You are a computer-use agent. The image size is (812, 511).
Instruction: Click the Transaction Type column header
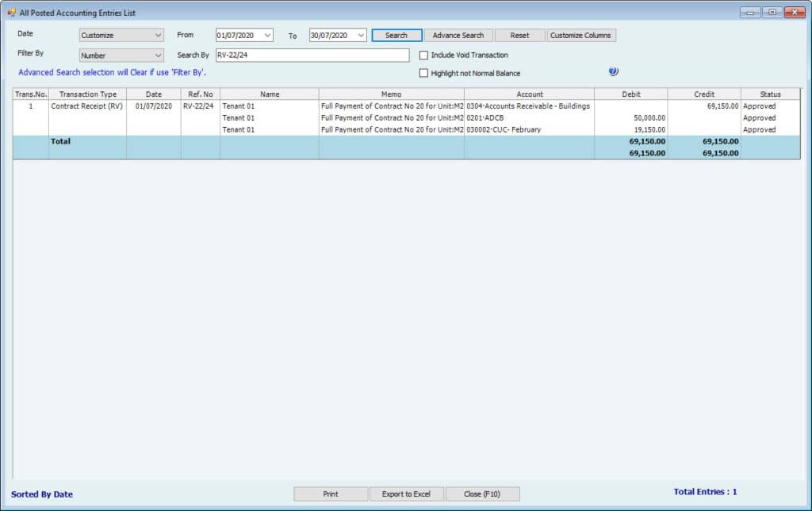coord(87,94)
